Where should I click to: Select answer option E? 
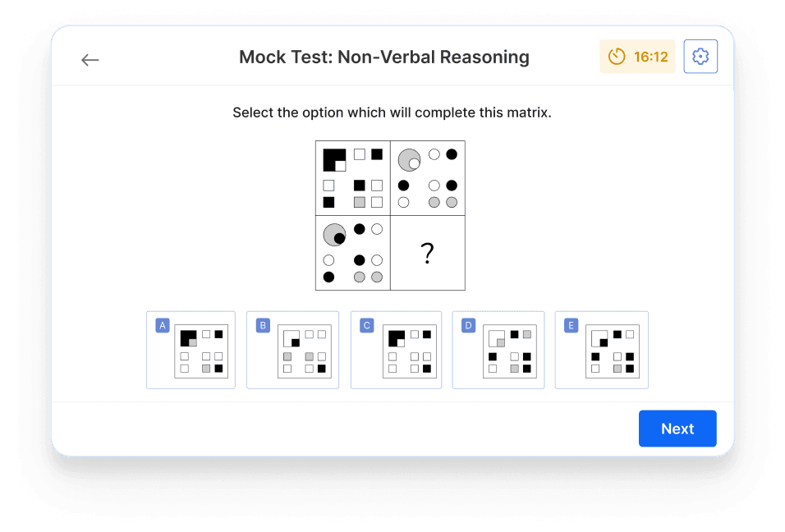point(601,350)
